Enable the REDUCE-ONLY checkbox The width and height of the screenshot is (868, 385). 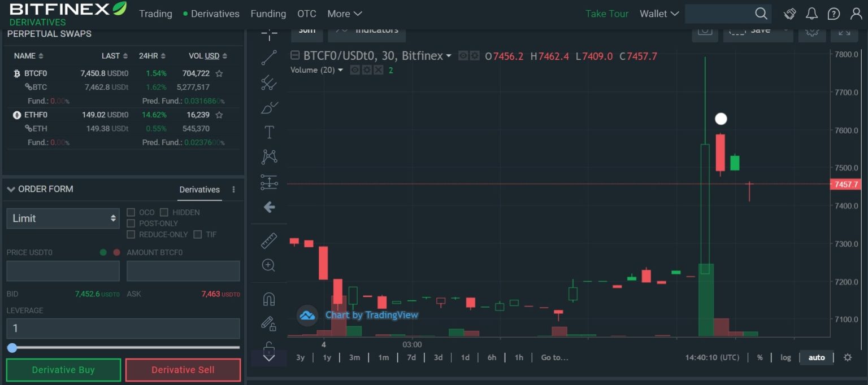coord(131,234)
